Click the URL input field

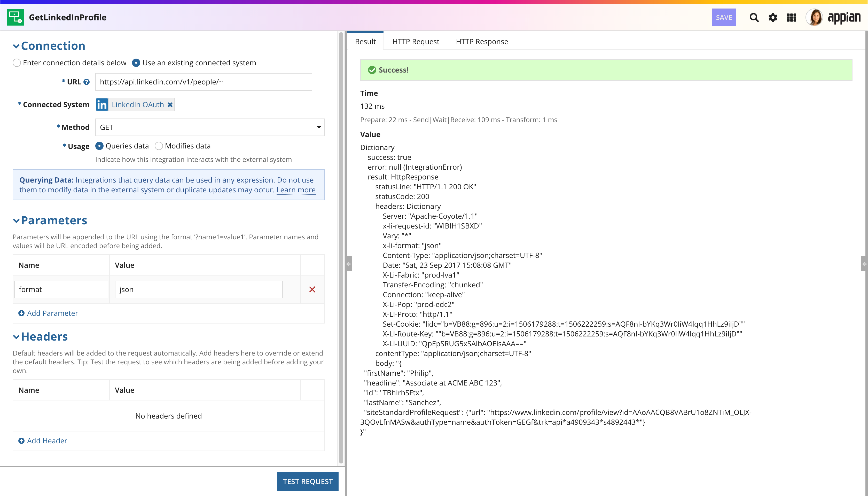(204, 82)
